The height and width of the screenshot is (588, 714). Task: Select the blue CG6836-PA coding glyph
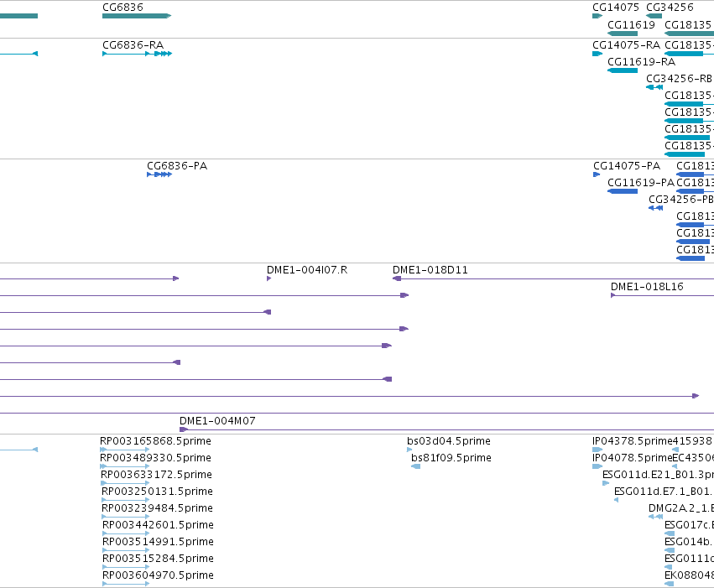(x=159, y=174)
